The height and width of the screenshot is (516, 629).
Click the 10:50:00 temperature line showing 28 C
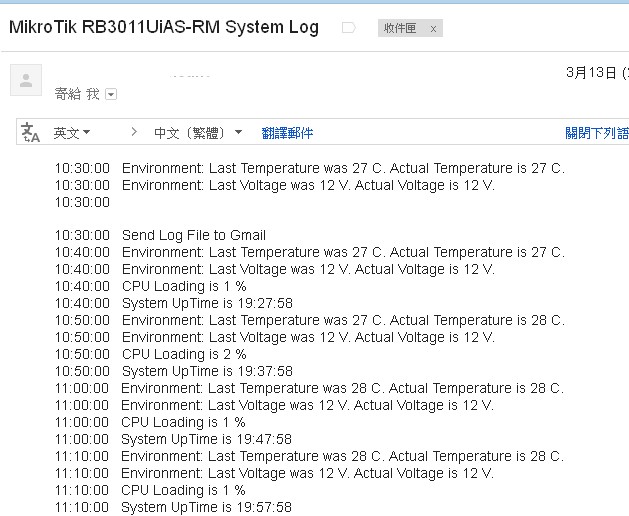pos(310,320)
